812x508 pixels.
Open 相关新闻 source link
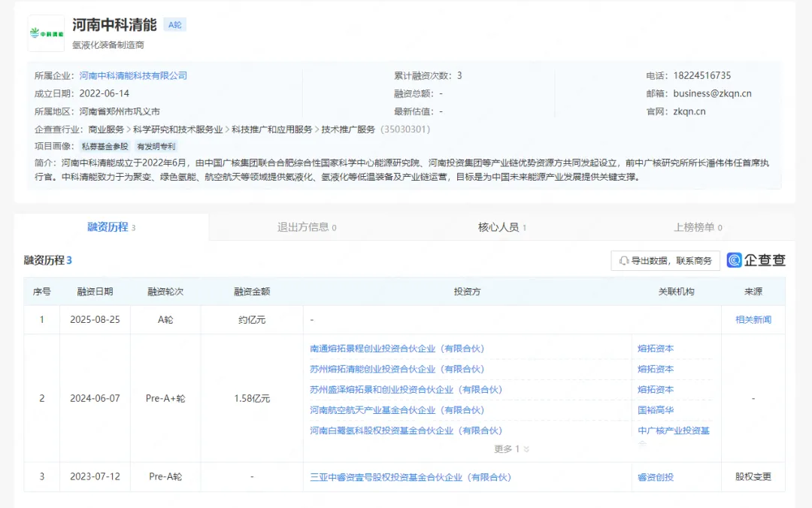[x=753, y=320]
